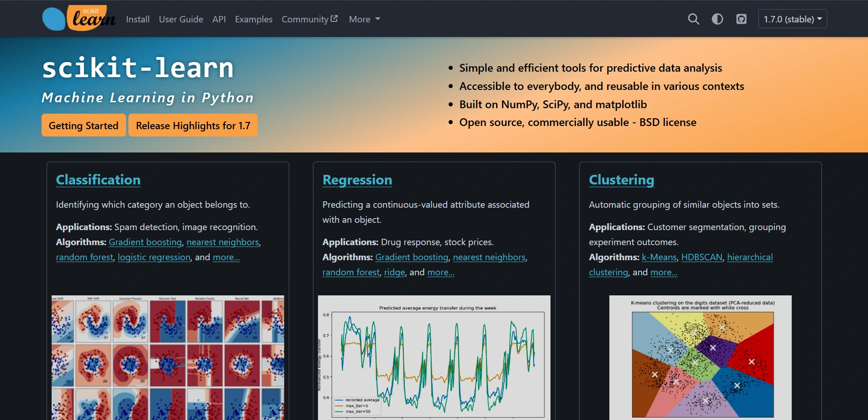
Task: Go to the User Guide
Action: (181, 19)
